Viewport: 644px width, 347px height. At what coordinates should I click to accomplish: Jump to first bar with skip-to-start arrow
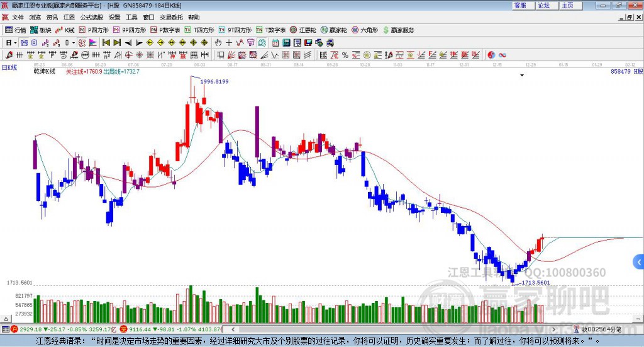(106, 43)
